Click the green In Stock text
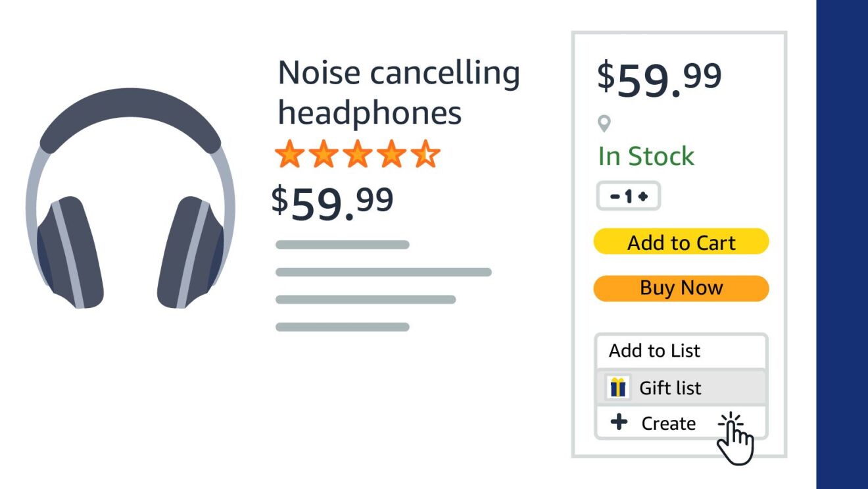868x489 pixels. 646,157
